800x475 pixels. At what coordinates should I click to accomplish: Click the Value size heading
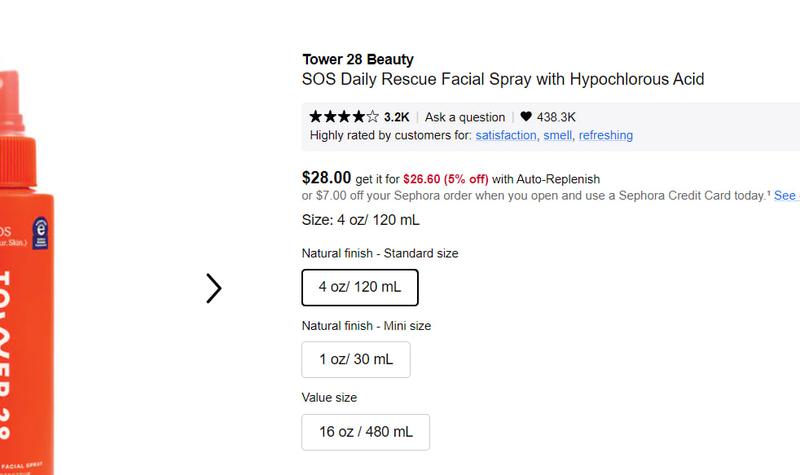pos(329,398)
